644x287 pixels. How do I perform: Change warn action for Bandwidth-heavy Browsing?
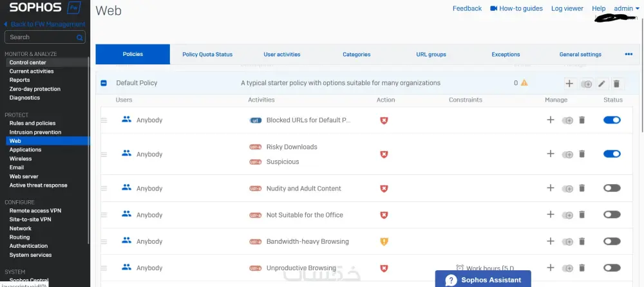coord(384,241)
